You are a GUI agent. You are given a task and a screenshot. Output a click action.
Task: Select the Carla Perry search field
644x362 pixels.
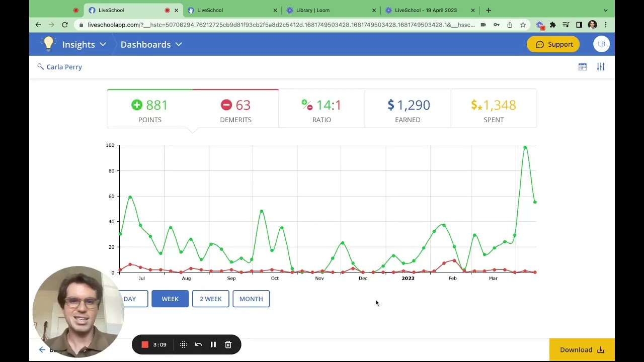pyautogui.click(x=64, y=67)
